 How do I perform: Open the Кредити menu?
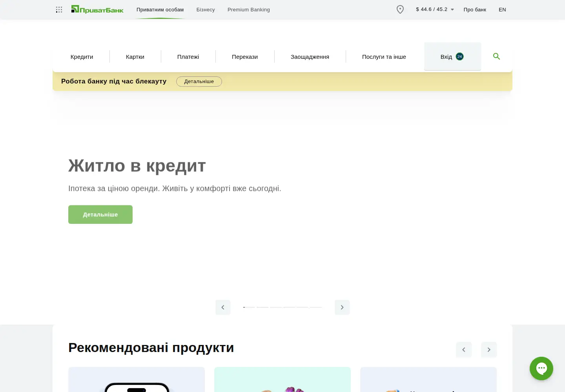[x=82, y=57]
